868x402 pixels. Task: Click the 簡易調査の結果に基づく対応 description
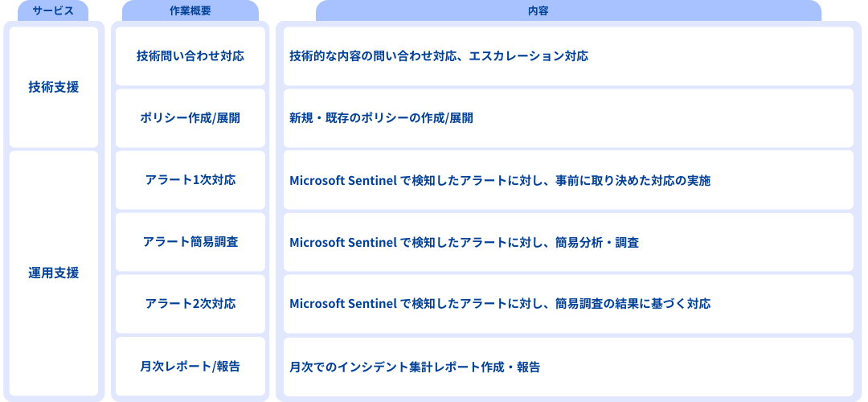633,304
